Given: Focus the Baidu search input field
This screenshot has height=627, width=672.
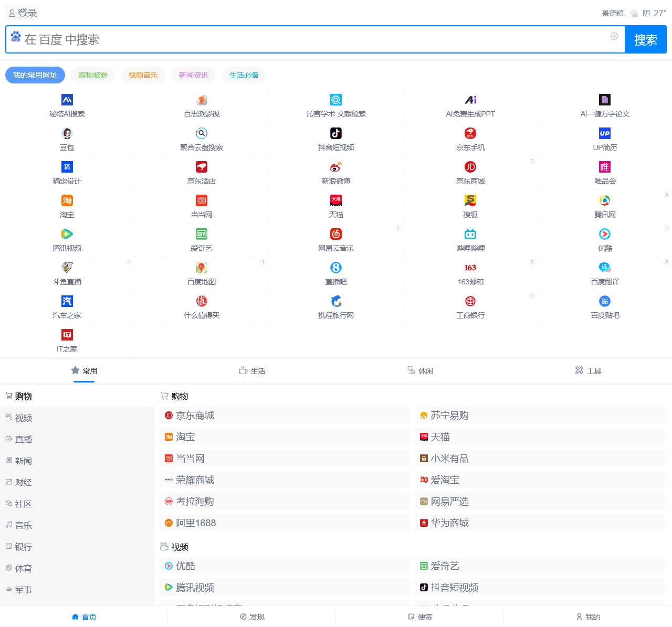Looking at the screenshot, I should pyautogui.click(x=315, y=40).
